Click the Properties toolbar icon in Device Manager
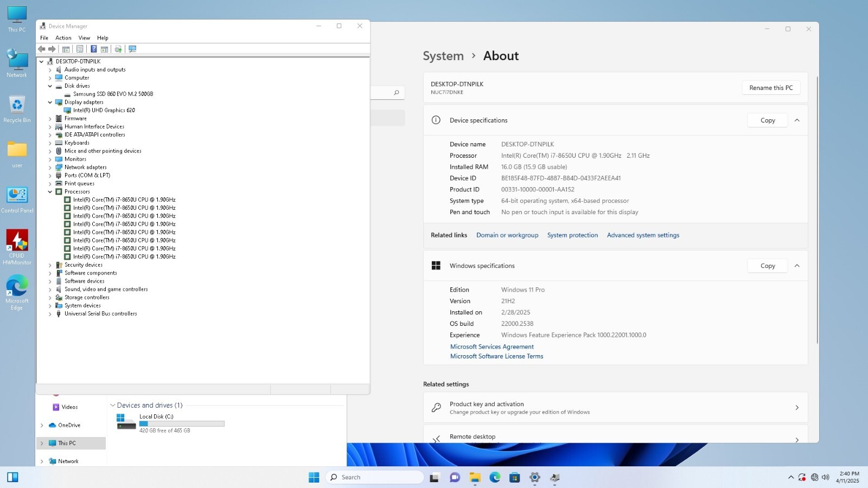This screenshot has height=488, width=868. coord(80,49)
